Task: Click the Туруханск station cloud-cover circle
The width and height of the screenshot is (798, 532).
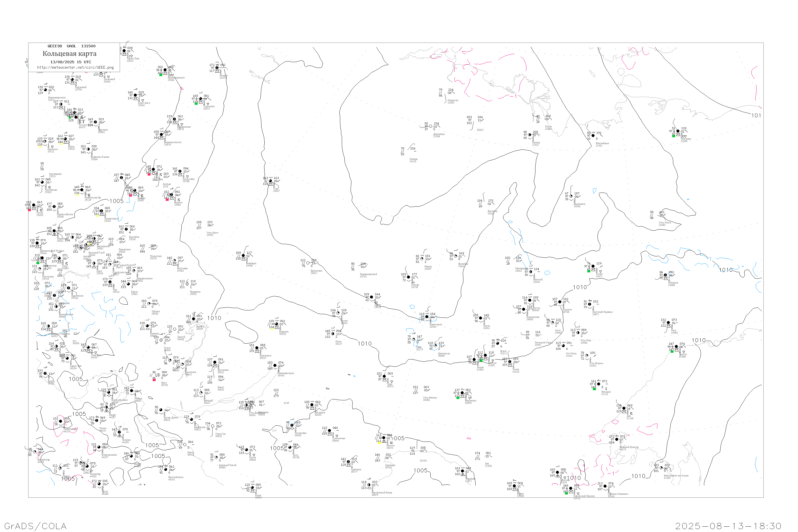Action: pos(200,99)
